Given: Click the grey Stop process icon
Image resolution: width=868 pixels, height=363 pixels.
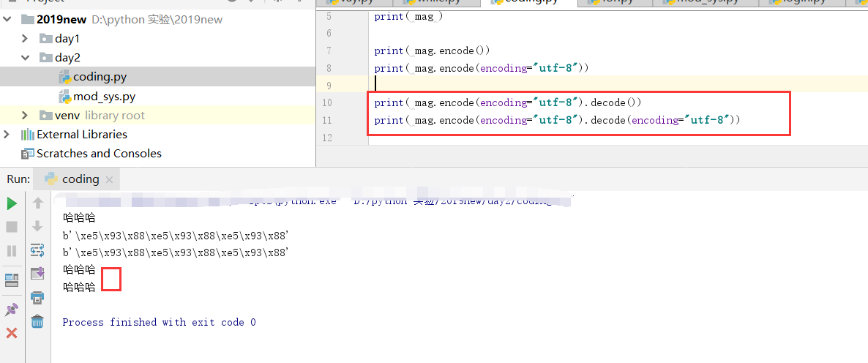Looking at the screenshot, I should (12, 227).
